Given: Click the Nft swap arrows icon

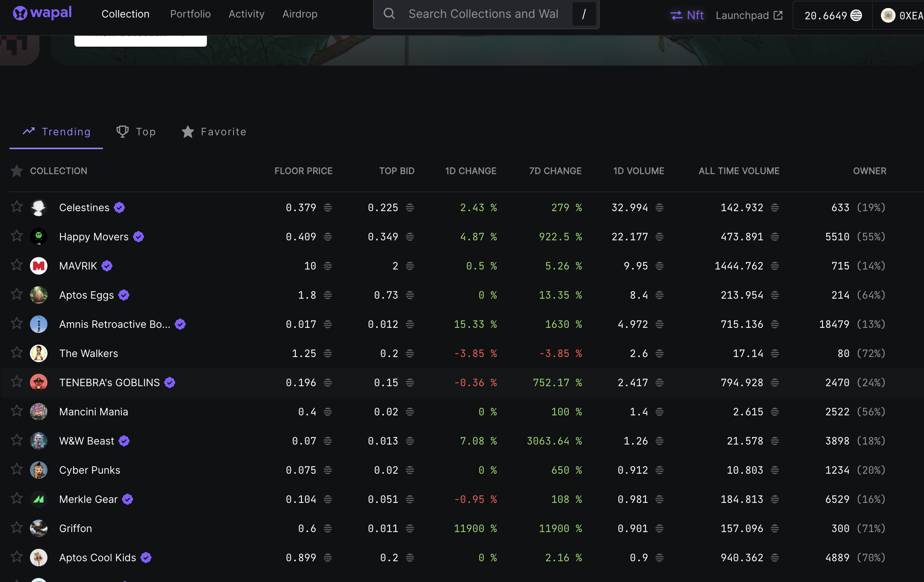Looking at the screenshot, I should [676, 15].
